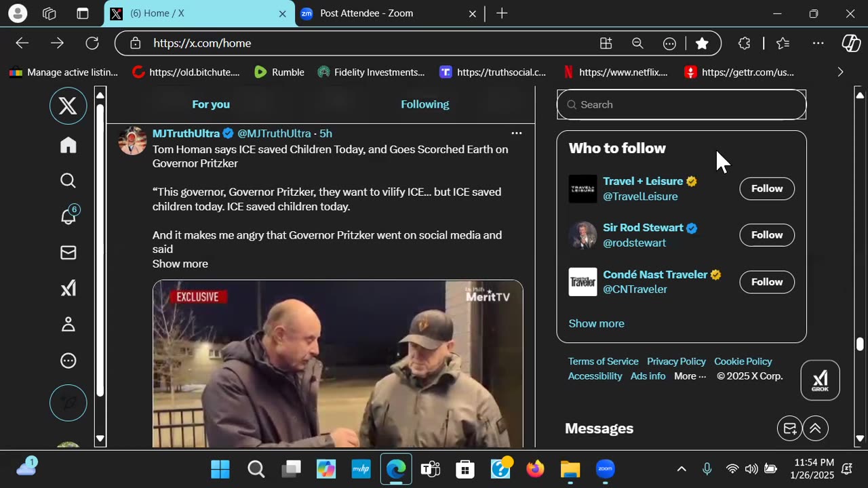Expand the More footer menu
The width and height of the screenshot is (868, 488).
pos(690,376)
